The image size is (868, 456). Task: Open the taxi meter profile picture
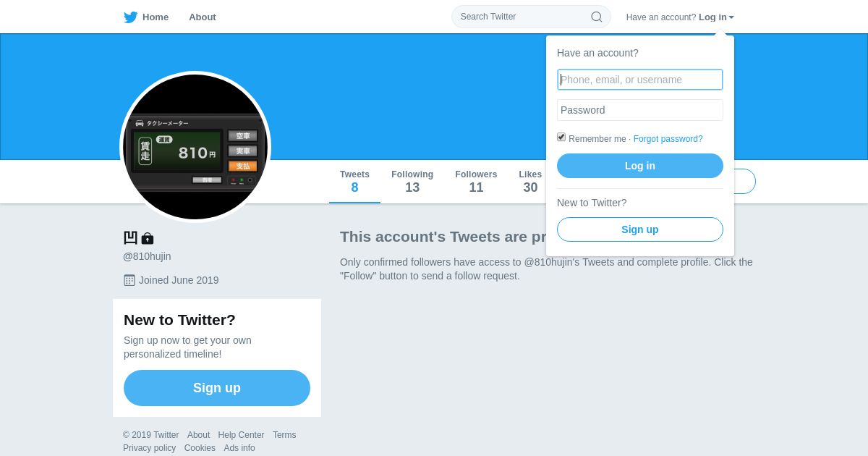pyautogui.click(x=195, y=147)
